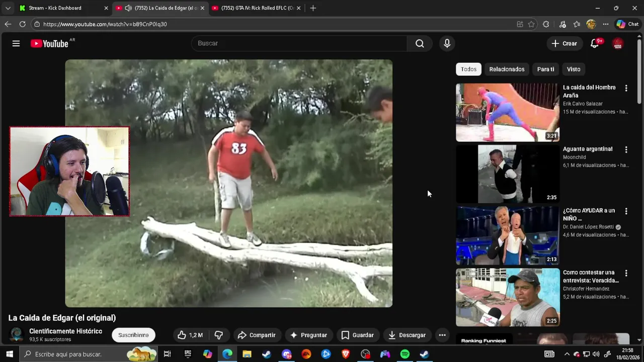The width and height of the screenshot is (644, 362).
Task: Reload the page with refresh icon
Action: 22,24
